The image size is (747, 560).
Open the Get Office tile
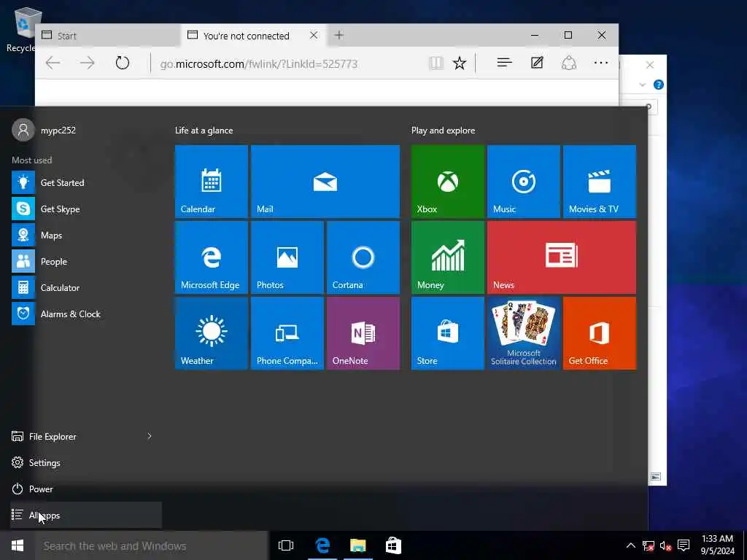tap(600, 332)
